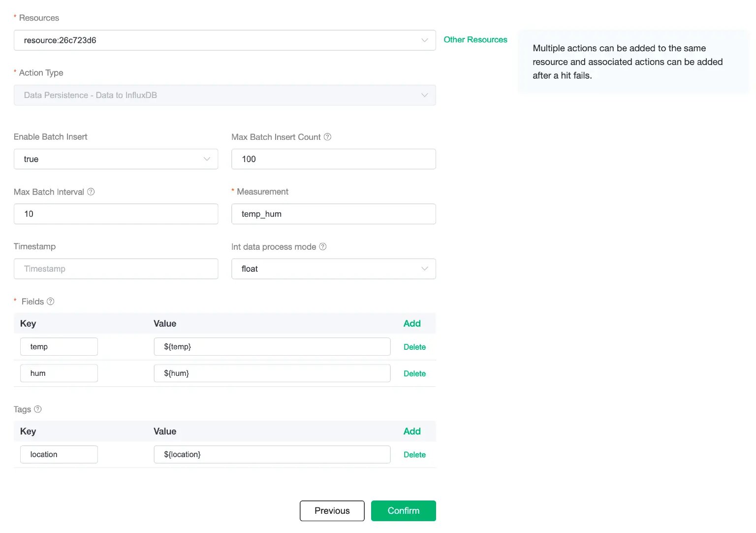Open the Int data process mode dropdown

(x=333, y=269)
